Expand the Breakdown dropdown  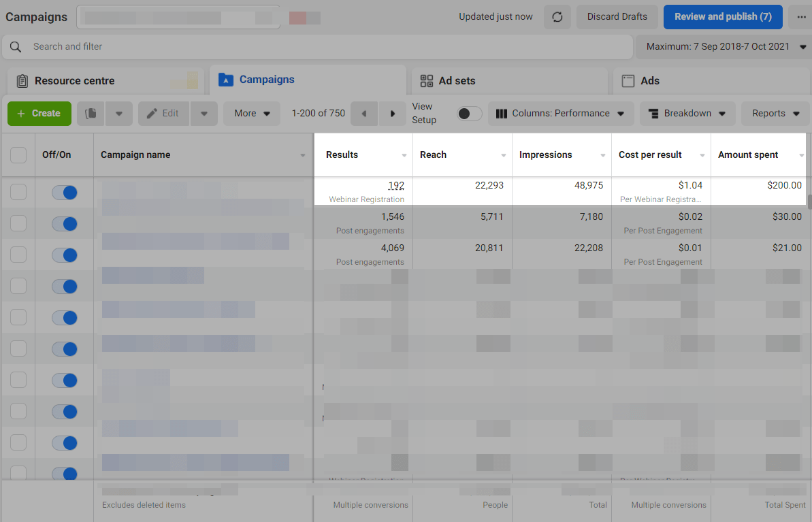687,114
